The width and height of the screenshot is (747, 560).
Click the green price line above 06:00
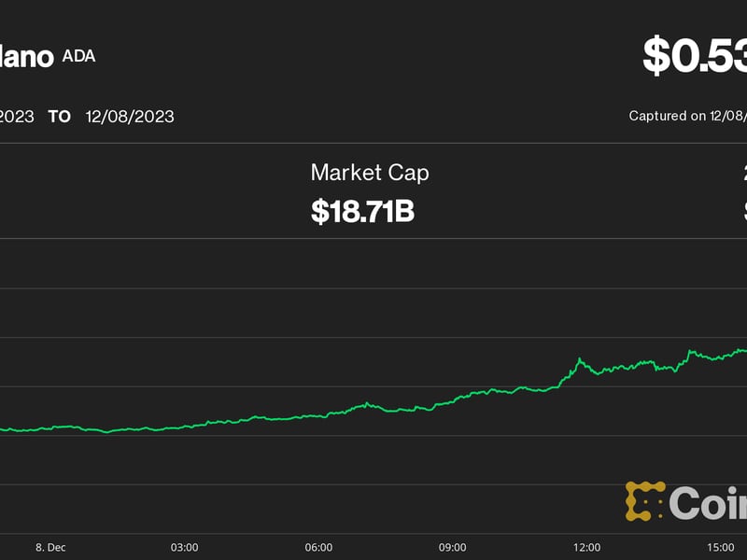[x=318, y=416]
